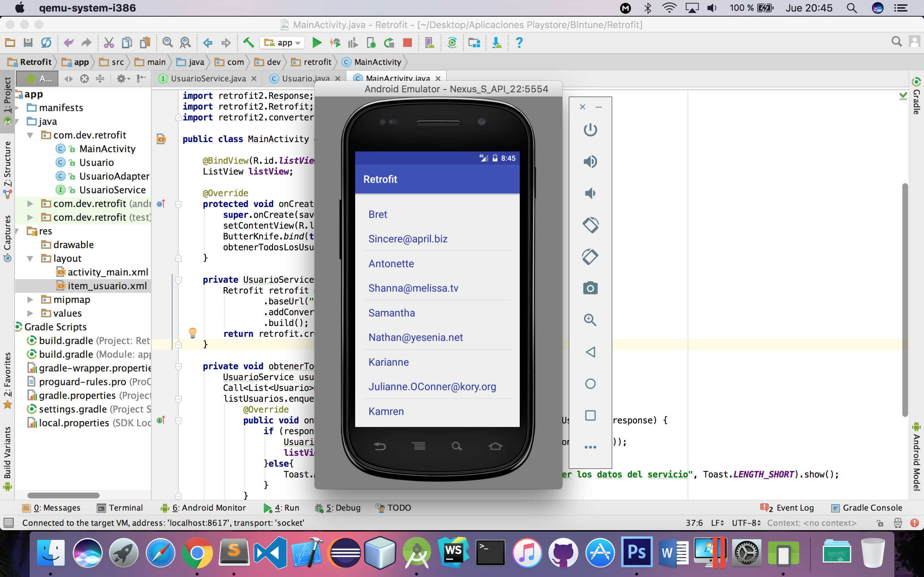Open the Terminal tool tab
The image size is (924, 577).
click(120, 507)
